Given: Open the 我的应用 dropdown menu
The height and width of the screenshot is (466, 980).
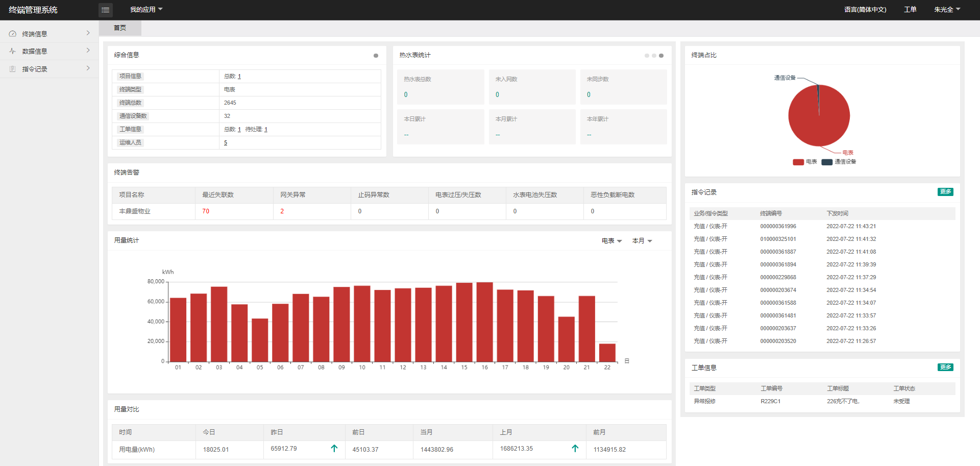Looking at the screenshot, I should pos(146,10).
